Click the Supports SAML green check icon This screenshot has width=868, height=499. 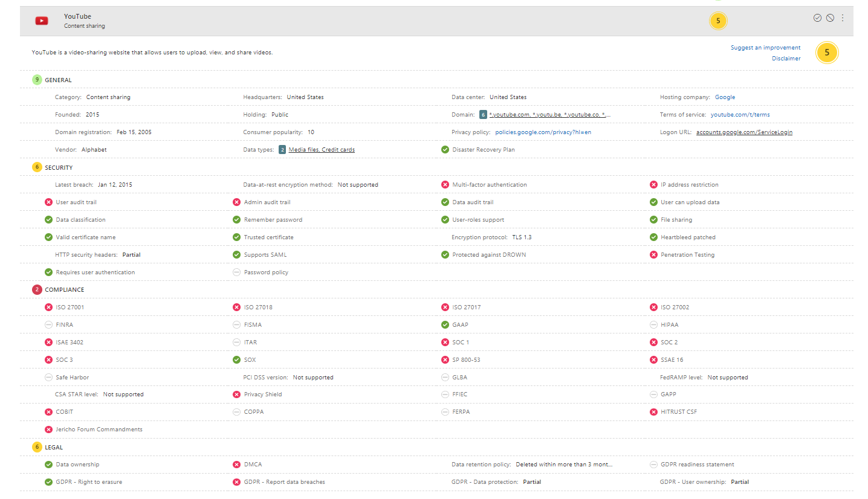[x=236, y=255]
